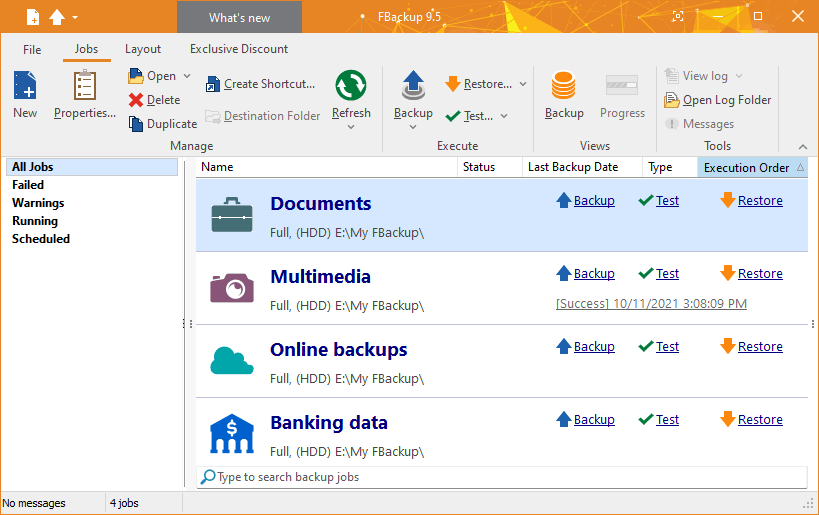Expand the Restore dropdown arrow
The image size is (819, 515).
(x=523, y=84)
